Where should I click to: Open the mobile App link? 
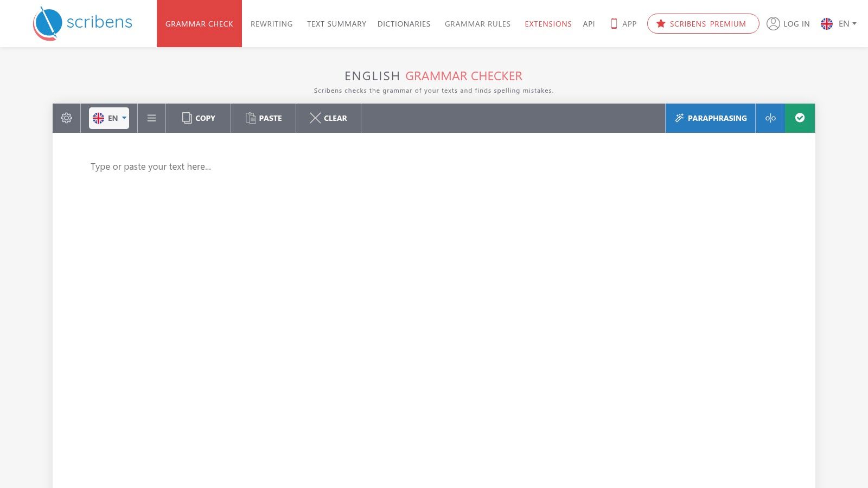[x=623, y=24]
